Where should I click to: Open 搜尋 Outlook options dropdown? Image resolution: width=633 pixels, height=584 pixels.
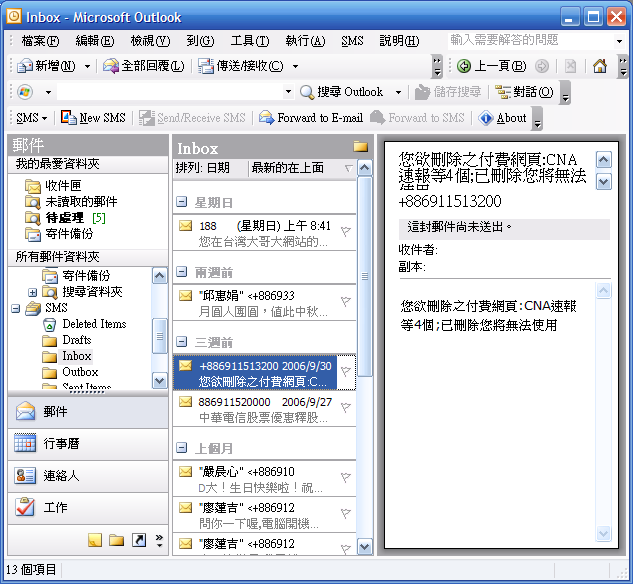coord(398,92)
